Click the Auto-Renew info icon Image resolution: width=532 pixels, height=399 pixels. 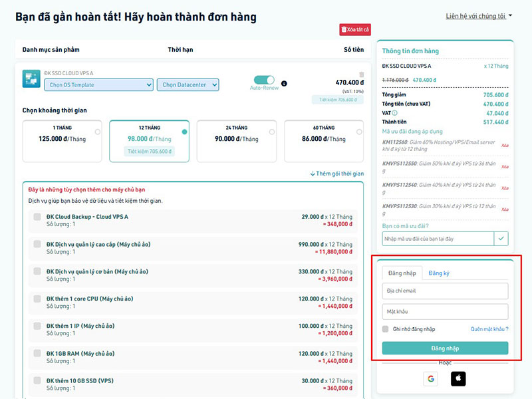[284, 84]
